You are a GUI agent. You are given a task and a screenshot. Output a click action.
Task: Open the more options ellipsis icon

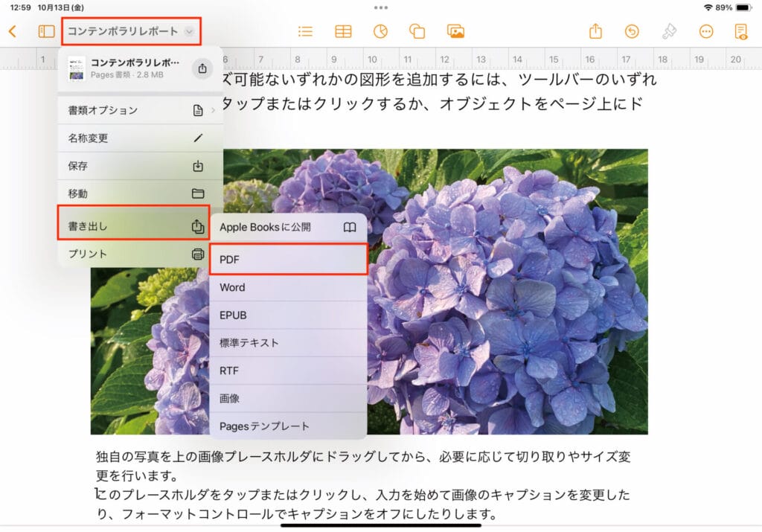pyautogui.click(x=706, y=31)
